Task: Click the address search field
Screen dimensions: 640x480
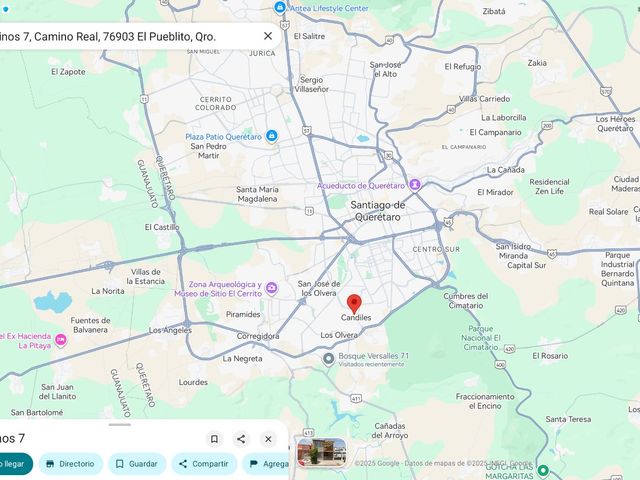Action: tap(137, 36)
